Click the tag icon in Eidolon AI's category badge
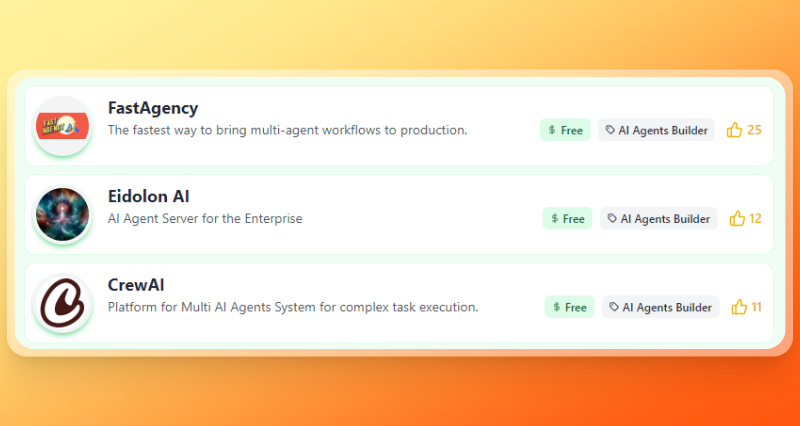Viewport: 800px width, 426px height. 612,218
